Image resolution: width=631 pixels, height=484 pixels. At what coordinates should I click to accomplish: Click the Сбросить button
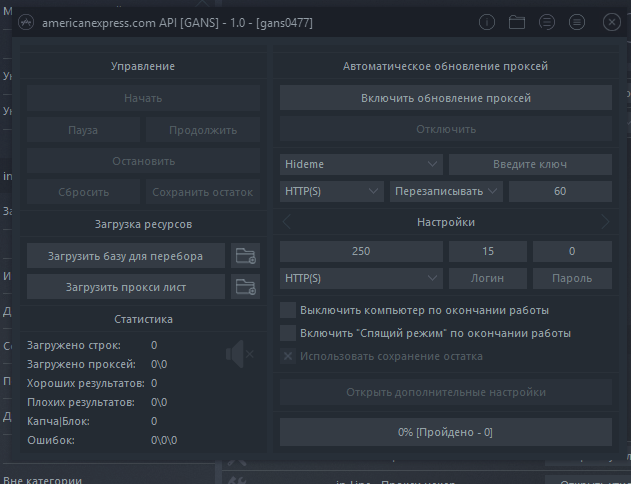pyautogui.click(x=83, y=192)
